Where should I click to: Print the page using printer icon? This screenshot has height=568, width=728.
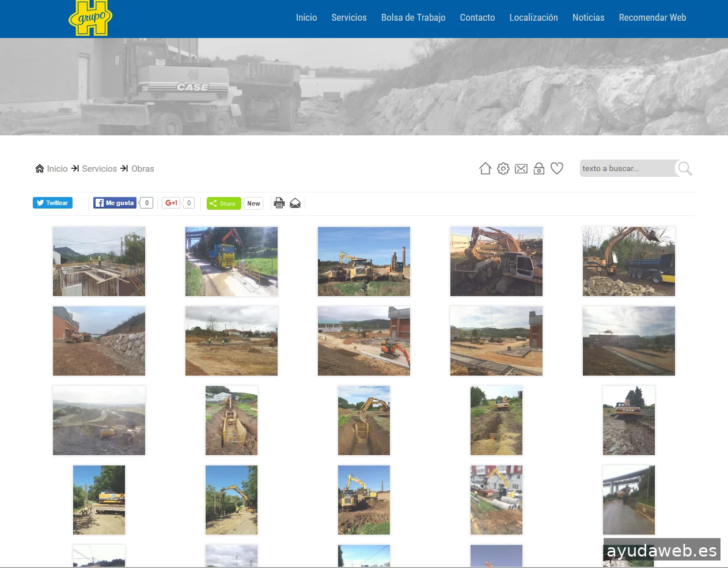click(279, 203)
